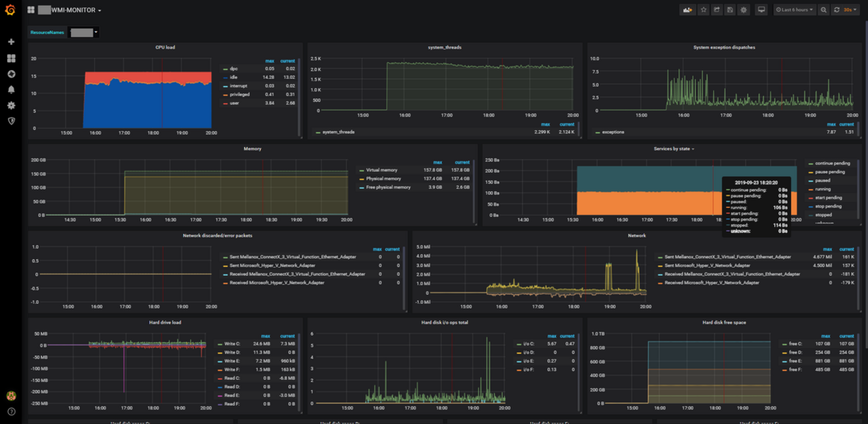Click the Share dashboard icon
Screen dimensions: 868x424
(x=716, y=10)
